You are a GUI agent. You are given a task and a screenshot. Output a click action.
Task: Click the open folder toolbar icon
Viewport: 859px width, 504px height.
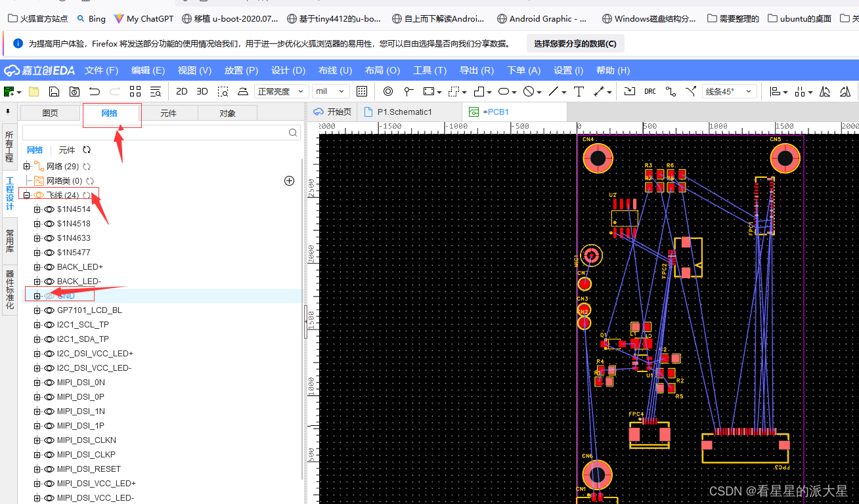33,91
